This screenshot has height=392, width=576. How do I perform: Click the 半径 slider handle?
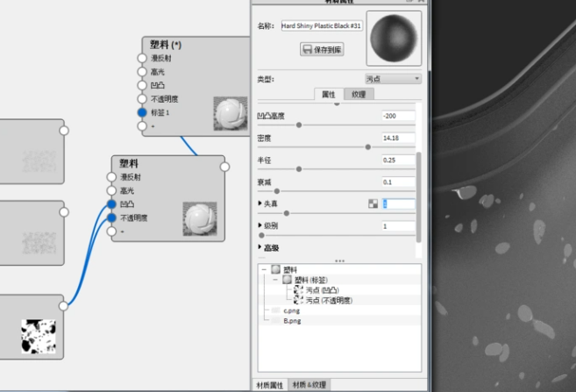pyautogui.click(x=299, y=169)
